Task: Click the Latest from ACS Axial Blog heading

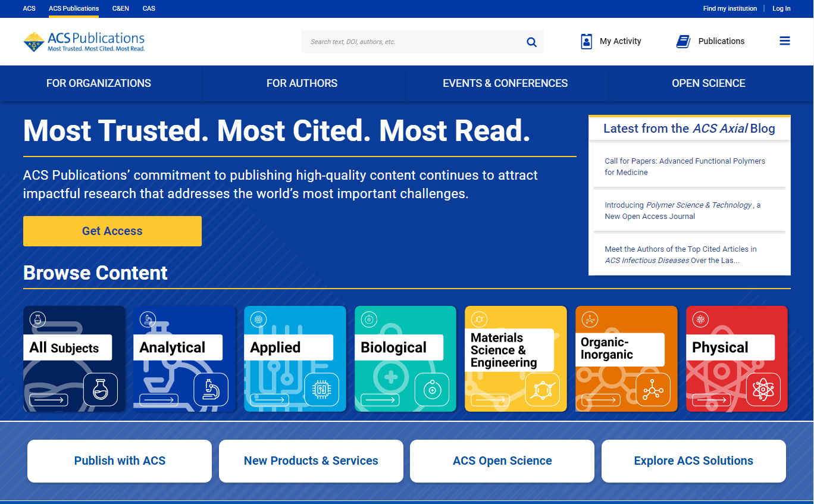Action: 689,129
